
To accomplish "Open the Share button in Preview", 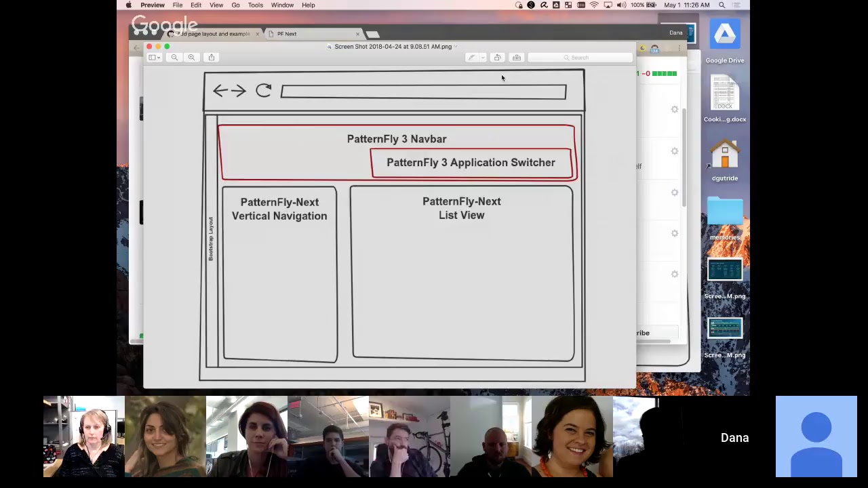I will (212, 58).
